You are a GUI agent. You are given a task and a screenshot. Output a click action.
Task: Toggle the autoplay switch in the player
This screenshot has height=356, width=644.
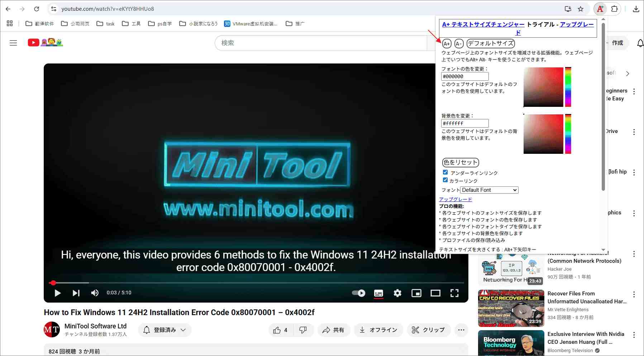[358, 293]
